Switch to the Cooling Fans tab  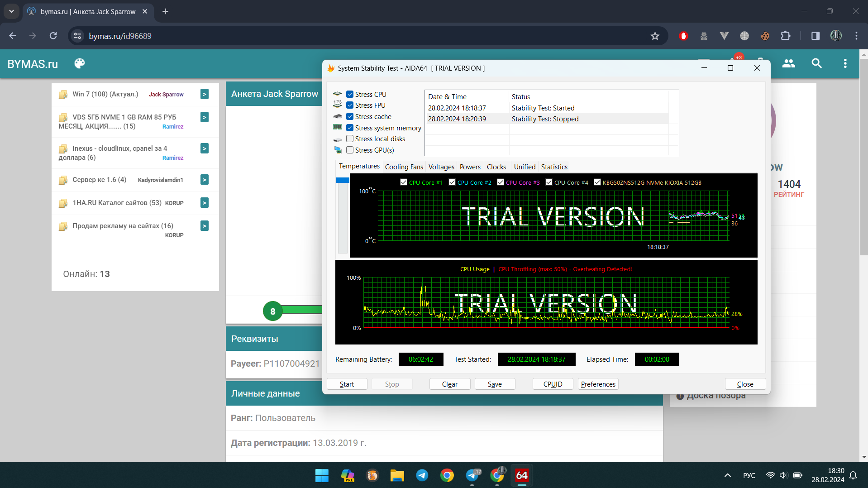point(404,167)
